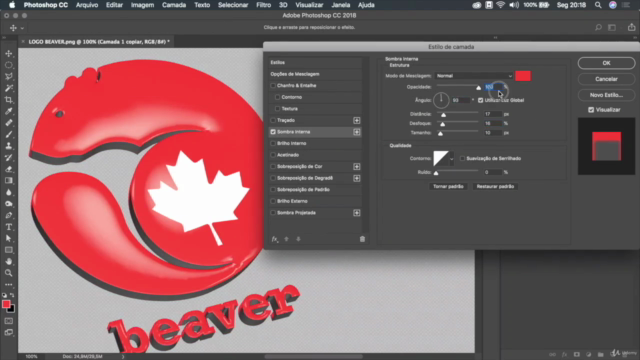Select the Rectangle shape tool

click(9, 250)
